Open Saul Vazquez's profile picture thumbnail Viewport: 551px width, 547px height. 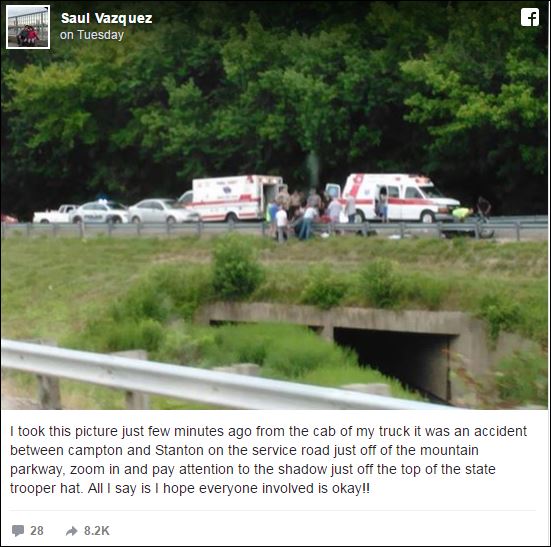click(28, 27)
